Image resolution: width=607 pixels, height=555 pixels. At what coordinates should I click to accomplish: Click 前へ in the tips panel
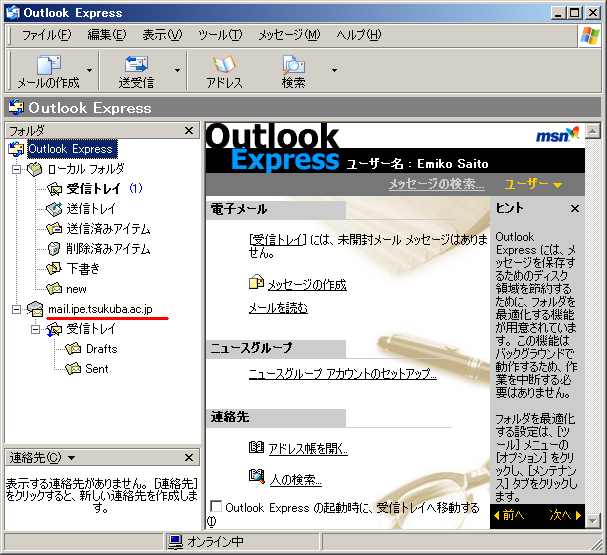pos(509,515)
